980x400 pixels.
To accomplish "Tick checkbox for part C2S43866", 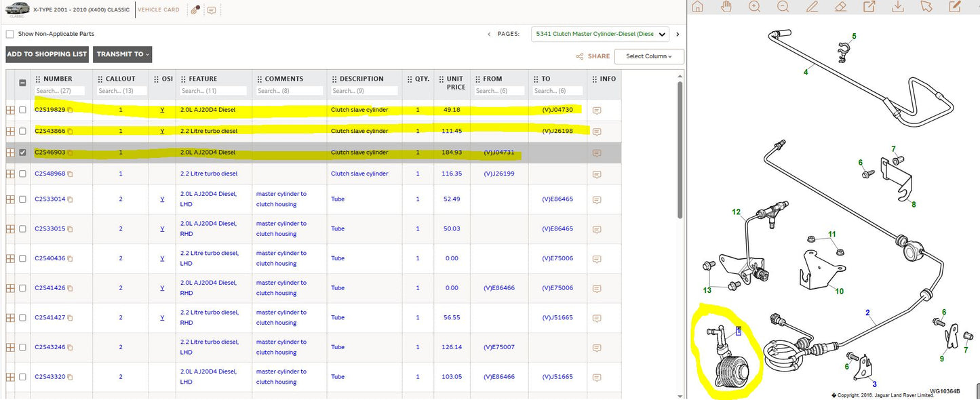I will [x=22, y=131].
